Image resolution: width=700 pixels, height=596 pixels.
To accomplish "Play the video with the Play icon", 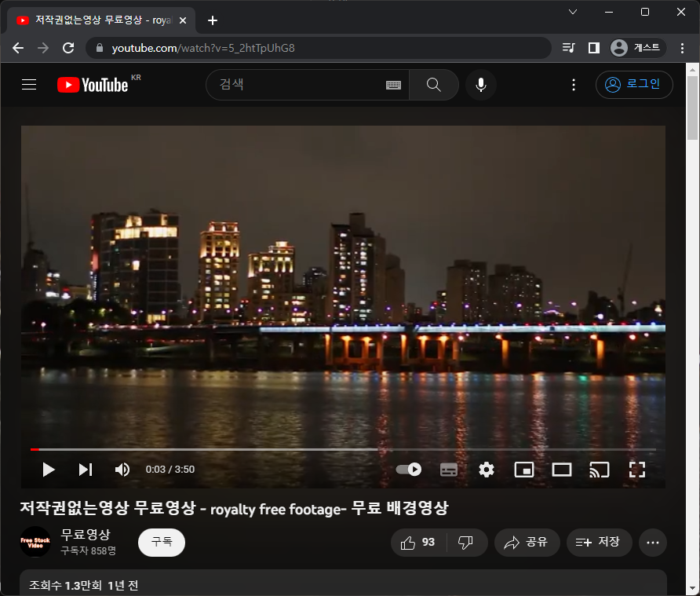I will coord(48,469).
